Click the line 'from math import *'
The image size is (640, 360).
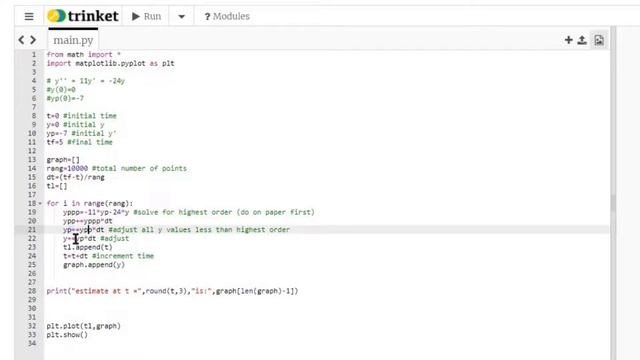tap(84, 54)
